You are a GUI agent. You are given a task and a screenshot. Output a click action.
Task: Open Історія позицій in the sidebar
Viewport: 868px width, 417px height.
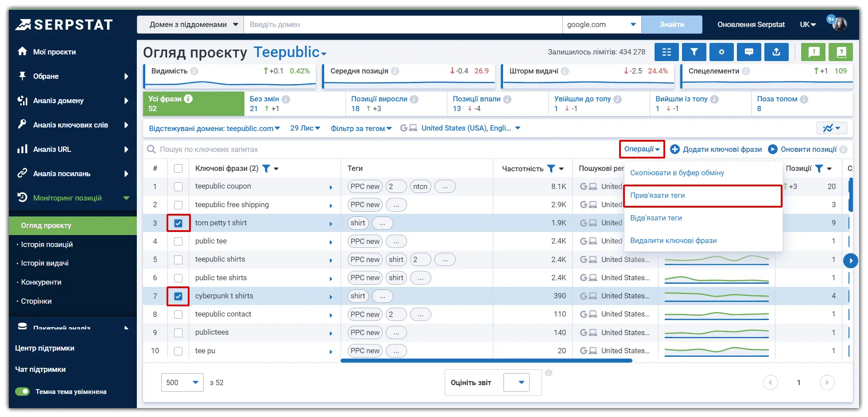tap(47, 244)
